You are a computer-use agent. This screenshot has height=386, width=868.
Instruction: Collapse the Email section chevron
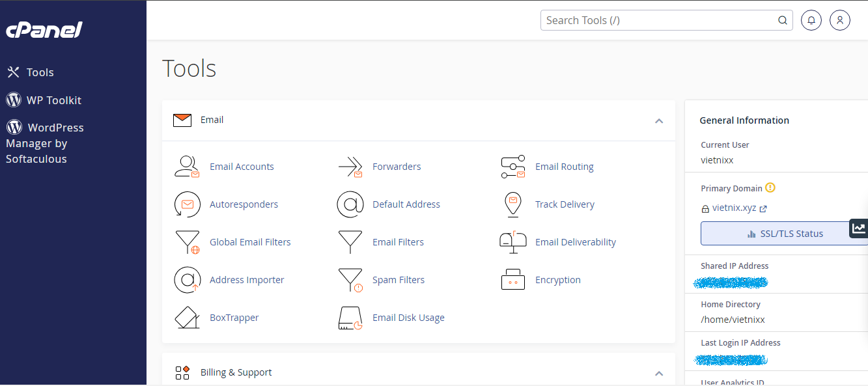659,120
